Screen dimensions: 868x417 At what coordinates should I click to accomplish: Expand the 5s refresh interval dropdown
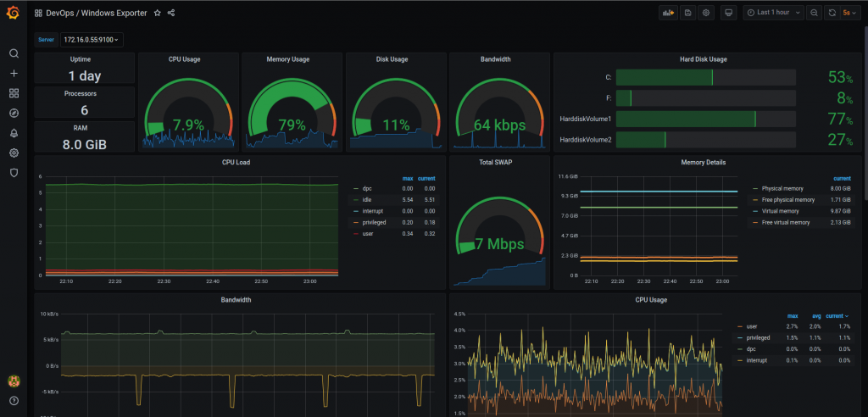pyautogui.click(x=849, y=13)
